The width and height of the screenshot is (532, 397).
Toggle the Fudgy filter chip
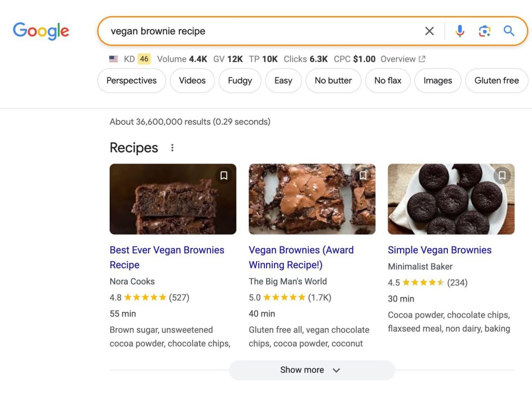pyautogui.click(x=240, y=80)
